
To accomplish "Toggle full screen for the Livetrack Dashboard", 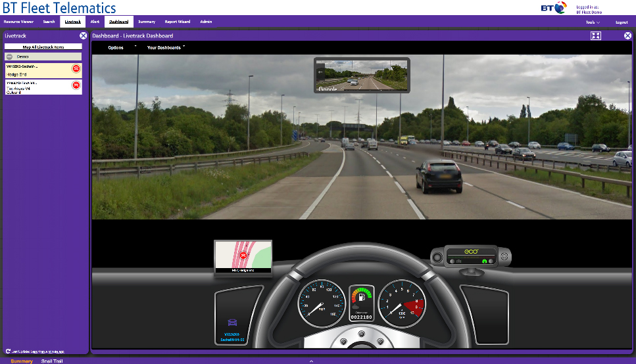I will (595, 35).
